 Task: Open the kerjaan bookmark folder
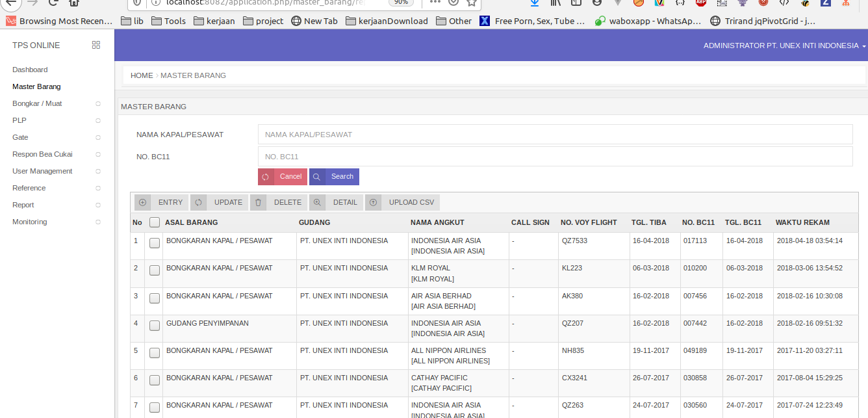[214, 21]
